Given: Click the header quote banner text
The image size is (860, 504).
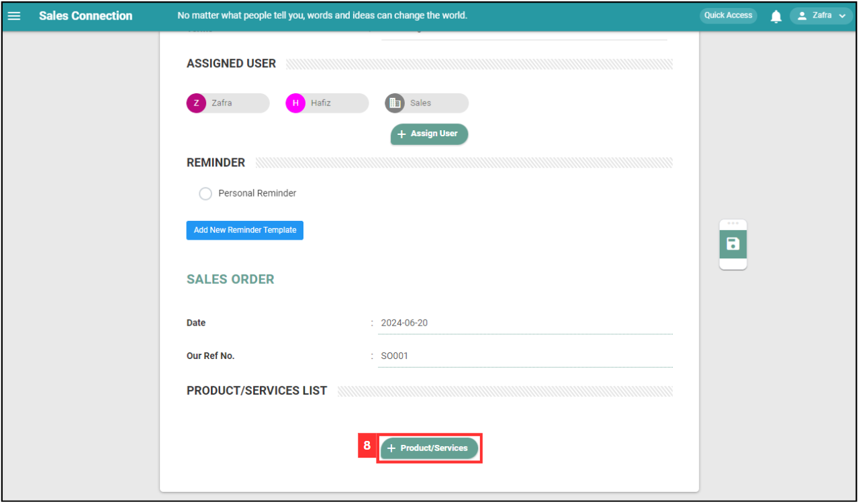Looking at the screenshot, I should click(322, 15).
